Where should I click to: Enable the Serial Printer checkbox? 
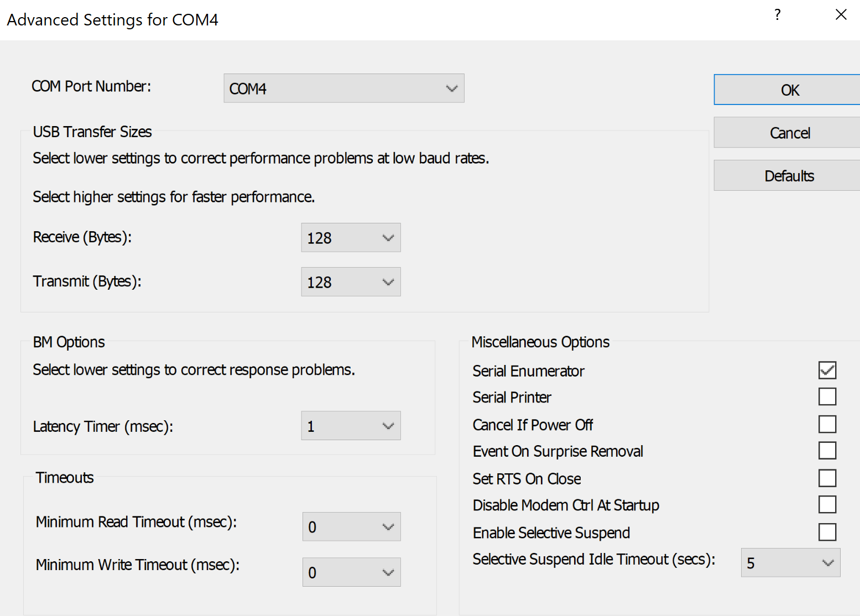827,396
